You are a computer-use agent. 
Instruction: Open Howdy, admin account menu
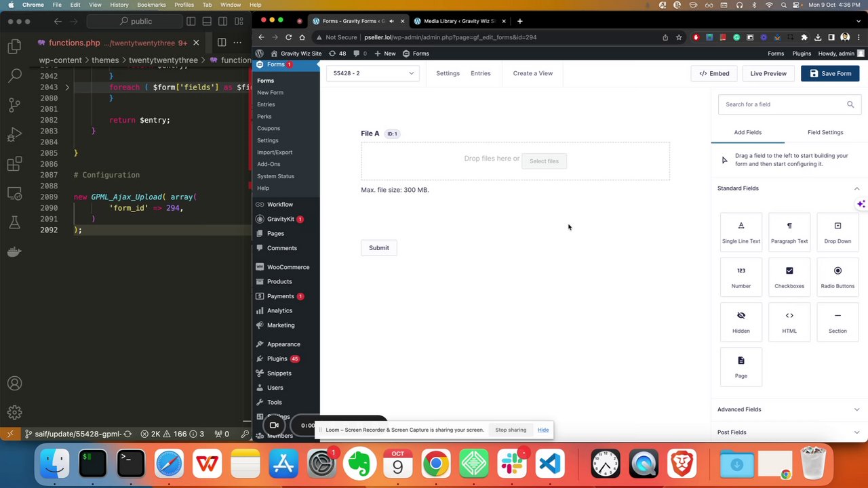click(841, 54)
